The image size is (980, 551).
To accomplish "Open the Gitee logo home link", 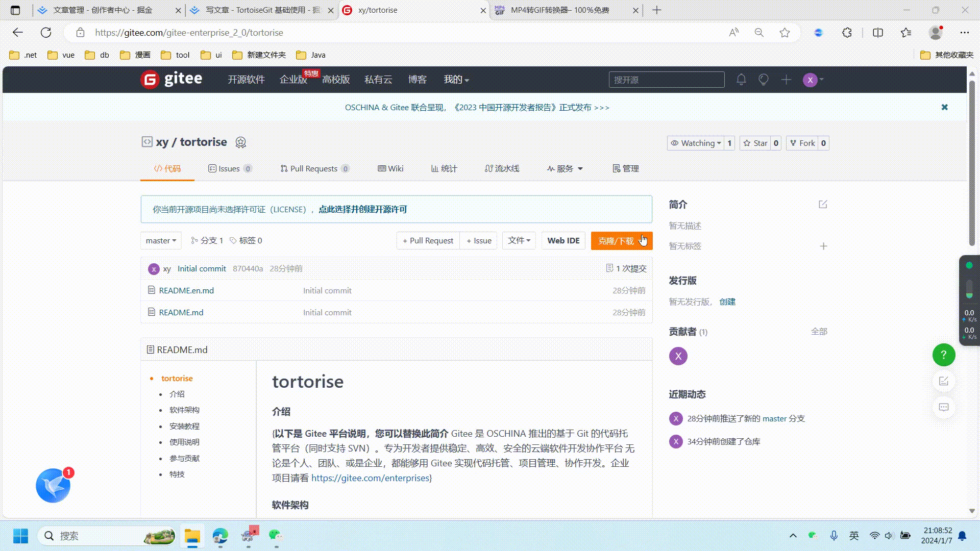I will (x=171, y=80).
